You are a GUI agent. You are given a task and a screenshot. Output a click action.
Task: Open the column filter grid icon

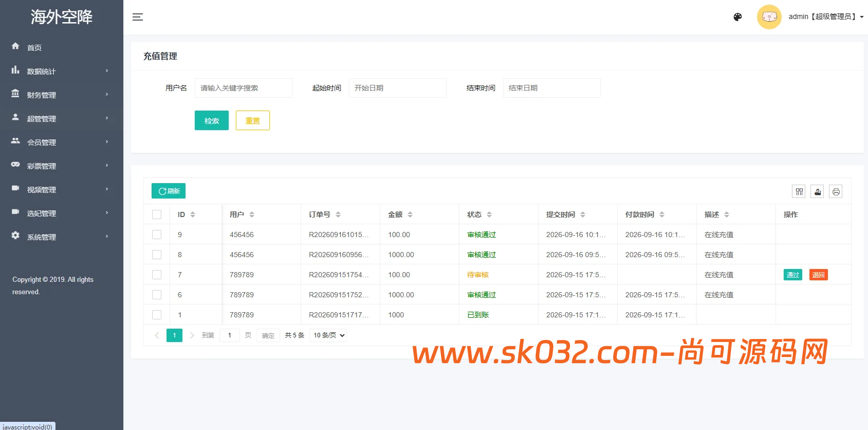coord(799,192)
